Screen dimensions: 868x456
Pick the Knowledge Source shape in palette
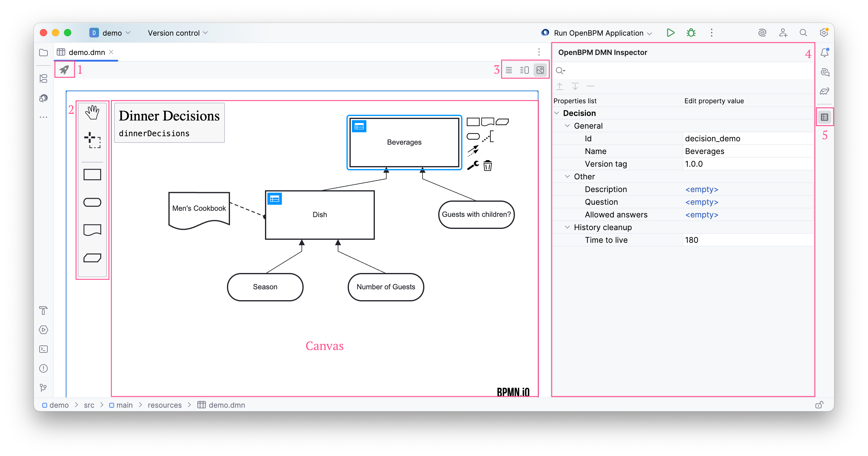pos(92,230)
